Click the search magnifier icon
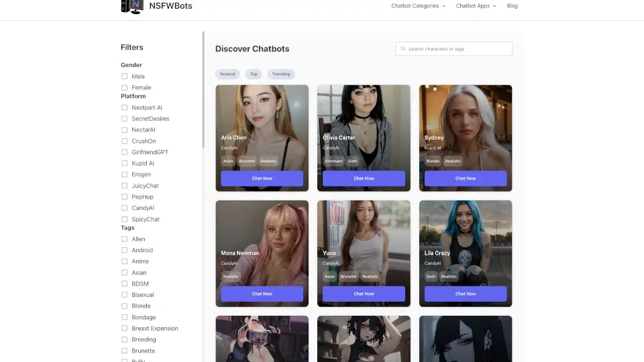644x362 pixels. [x=403, y=49]
